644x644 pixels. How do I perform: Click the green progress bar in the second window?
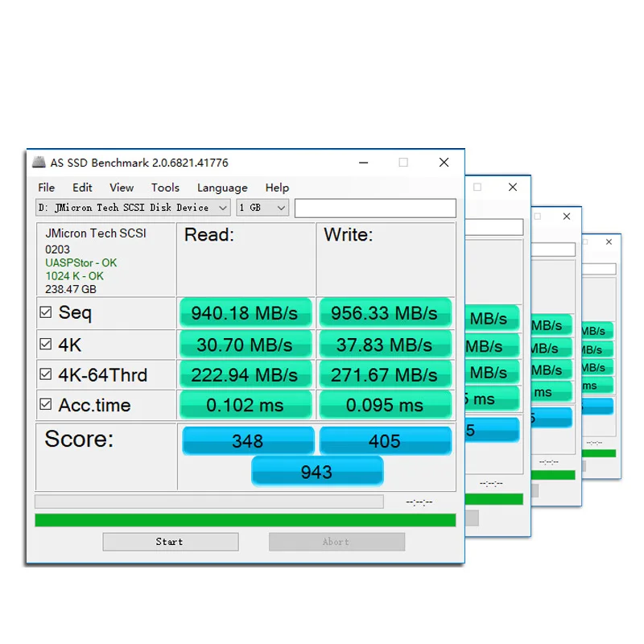point(494,499)
